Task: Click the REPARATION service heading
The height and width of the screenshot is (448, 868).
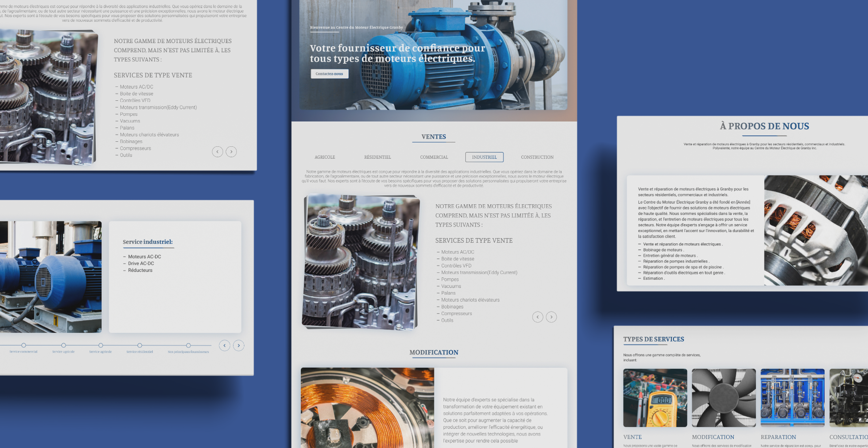Action: (x=778, y=437)
